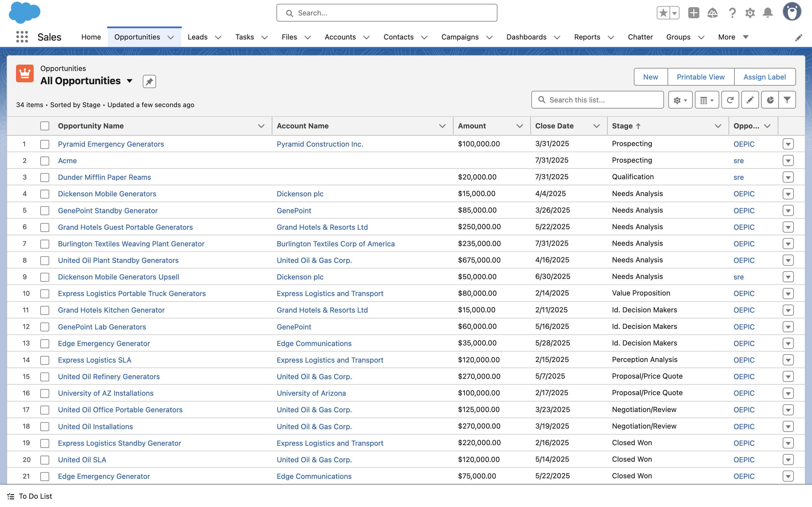Open the notifications bell
The width and height of the screenshot is (812, 507).
coord(767,13)
